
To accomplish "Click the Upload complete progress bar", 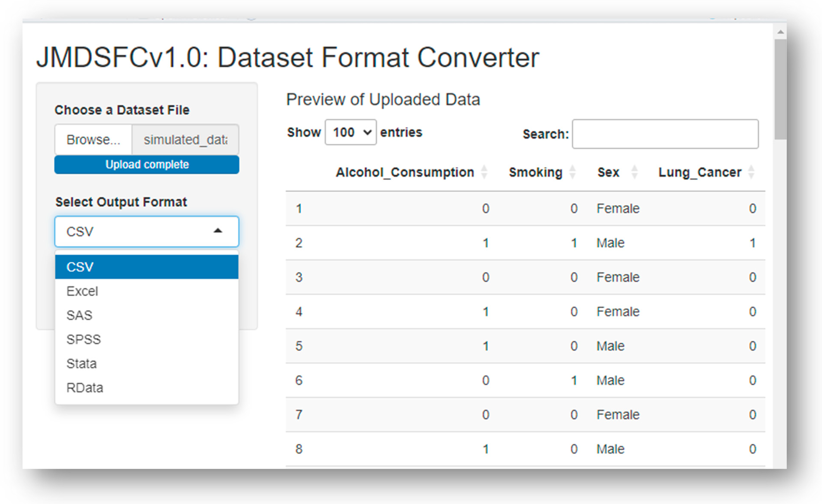I will point(147,164).
